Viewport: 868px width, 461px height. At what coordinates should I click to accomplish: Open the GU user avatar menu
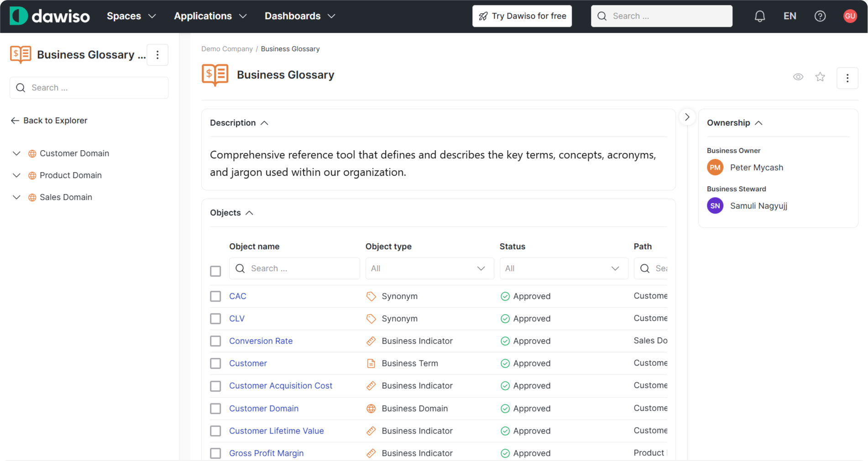point(850,16)
